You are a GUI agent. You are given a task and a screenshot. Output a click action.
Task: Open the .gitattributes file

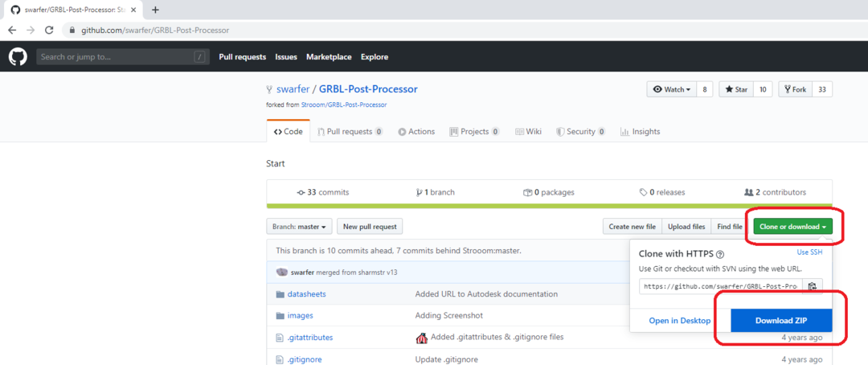(x=310, y=338)
